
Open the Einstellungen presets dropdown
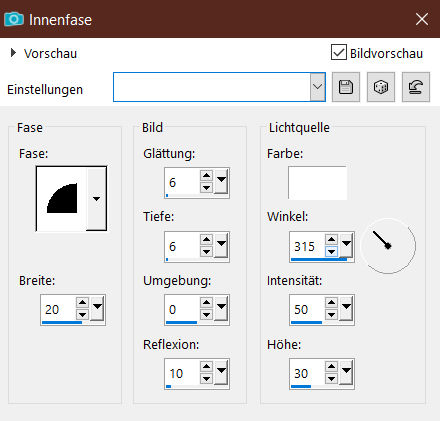pyautogui.click(x=318, y=87)
